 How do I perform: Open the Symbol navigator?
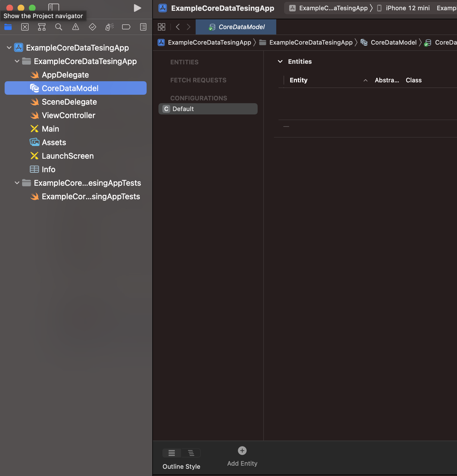point(42,27)
